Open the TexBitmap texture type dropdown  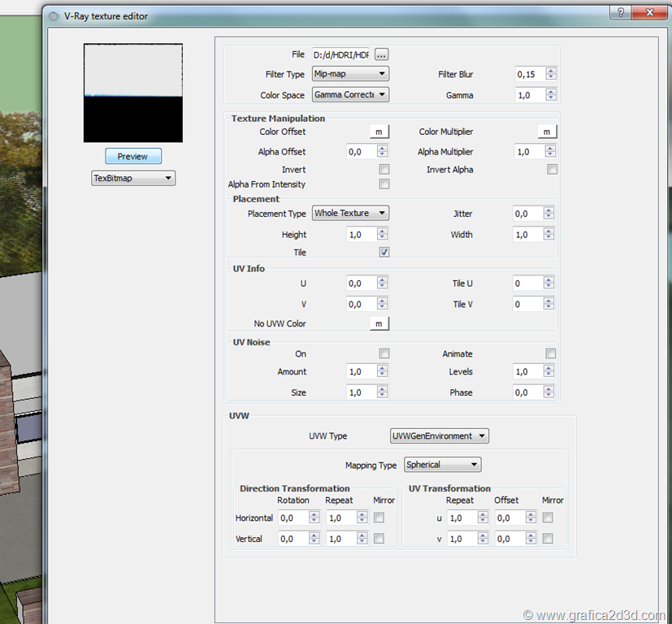(133, 178)
